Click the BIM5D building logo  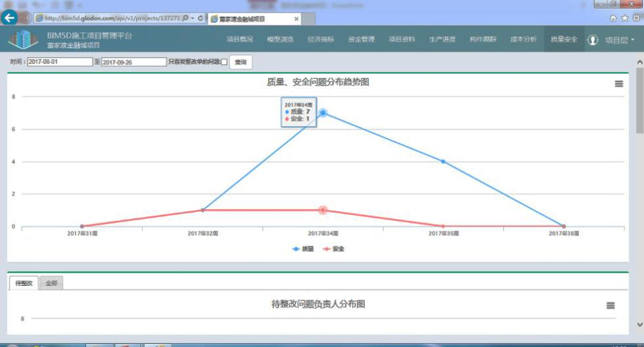tap(24, 39)
